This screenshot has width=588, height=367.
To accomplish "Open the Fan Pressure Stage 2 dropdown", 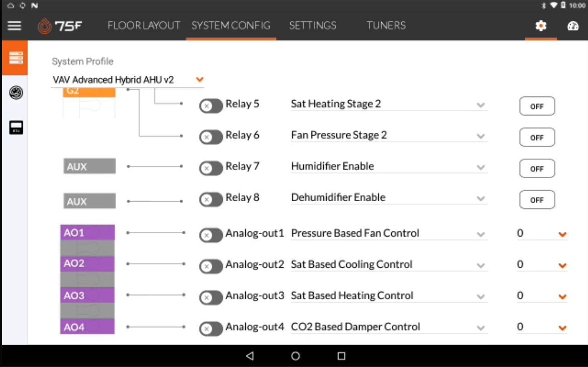I will [389, 135].
